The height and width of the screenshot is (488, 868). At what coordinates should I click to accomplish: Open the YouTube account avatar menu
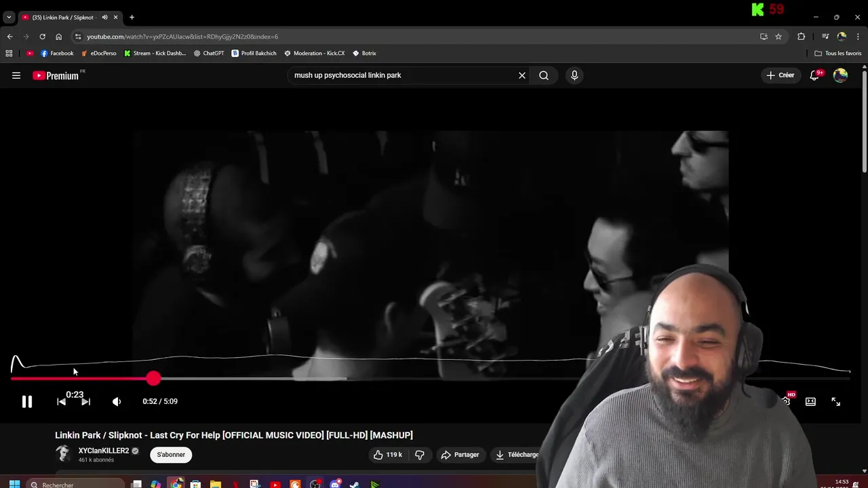pos(840,75)
